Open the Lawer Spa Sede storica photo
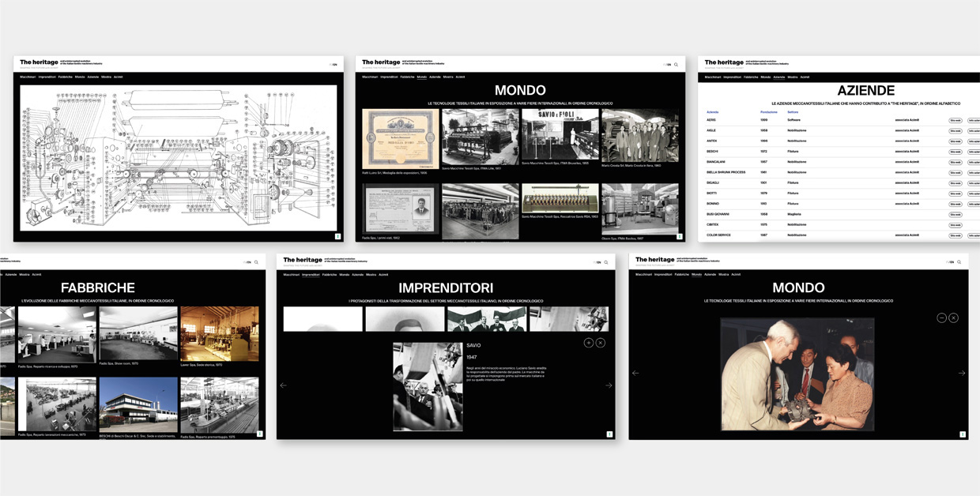The image size is (980, 496). (x=220, y=334)
